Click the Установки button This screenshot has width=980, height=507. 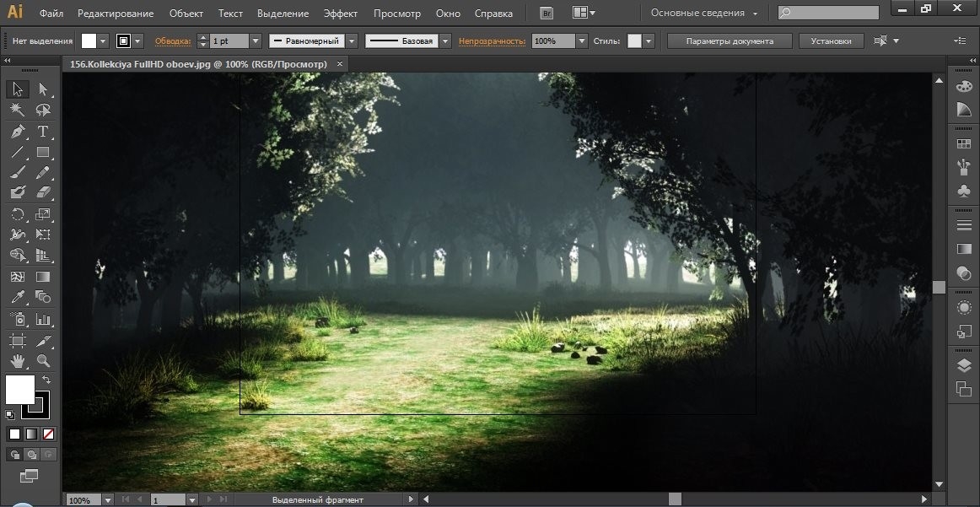[831, 40]
